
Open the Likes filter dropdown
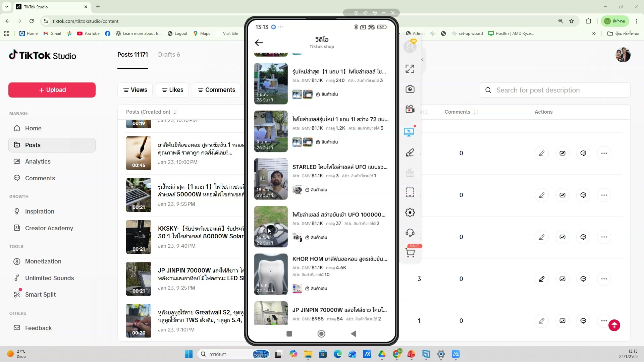coord(172,90)
